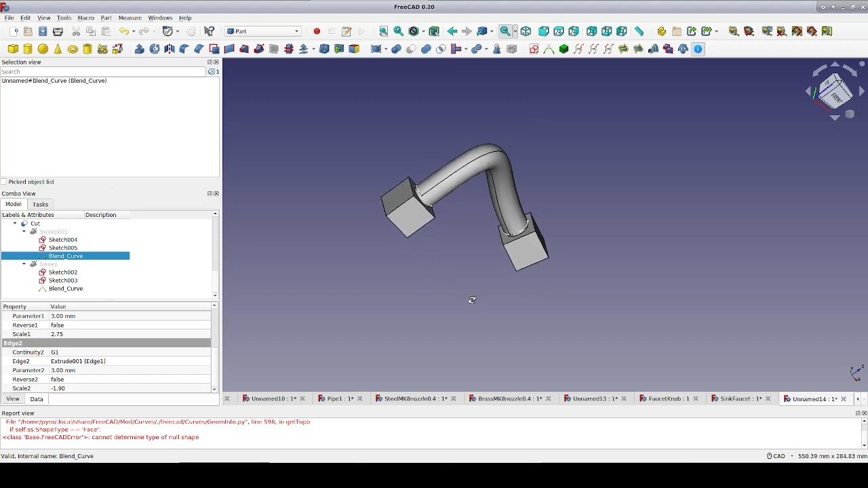Click the Blend Curve tool icon
The height and width of the screenshot is (488, 868).
tap(549, 49)
